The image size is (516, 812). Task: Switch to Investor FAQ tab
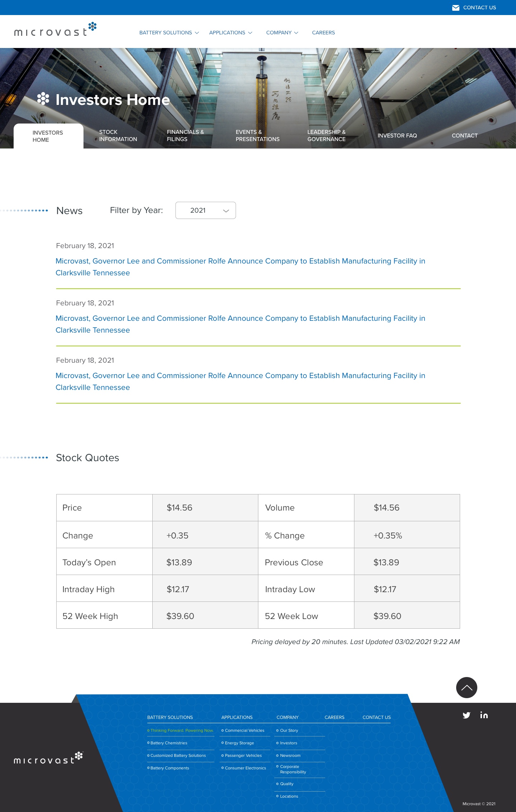point(397,136)
